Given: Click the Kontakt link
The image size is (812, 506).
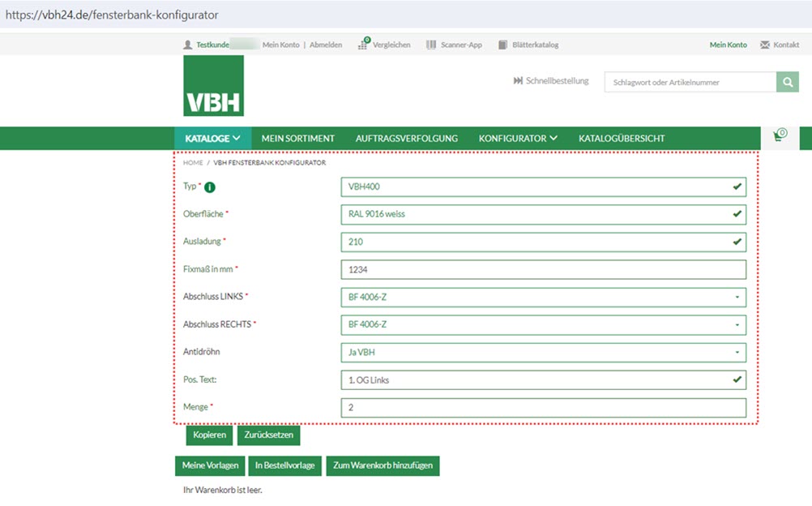Looking at the screenshot, I should coord(786,45).
